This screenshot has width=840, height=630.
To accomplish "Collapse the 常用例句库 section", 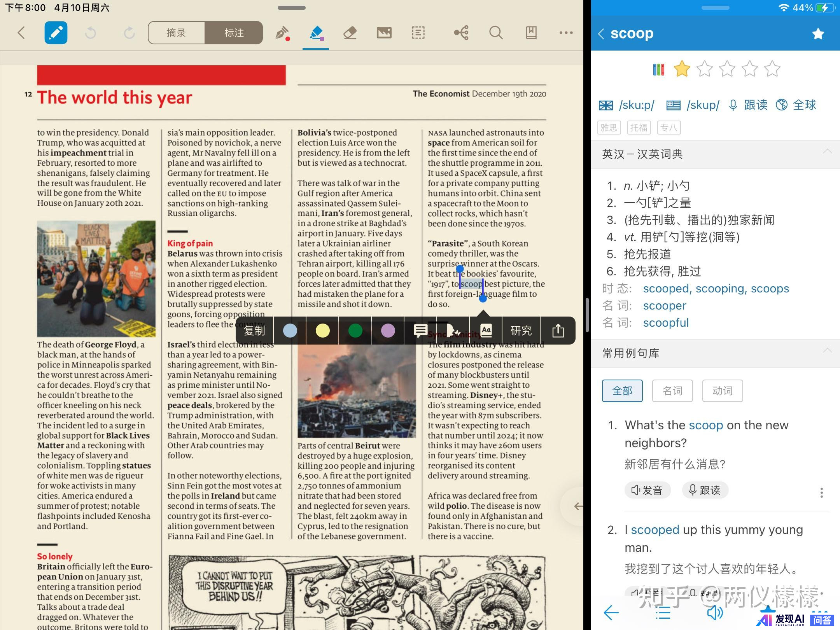I will [828, 351].
